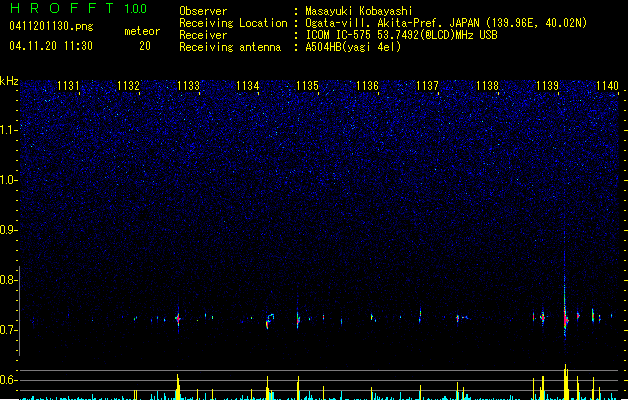Click the meteor count value 20
Screen dimensions: 629x400
coord(145,46)
